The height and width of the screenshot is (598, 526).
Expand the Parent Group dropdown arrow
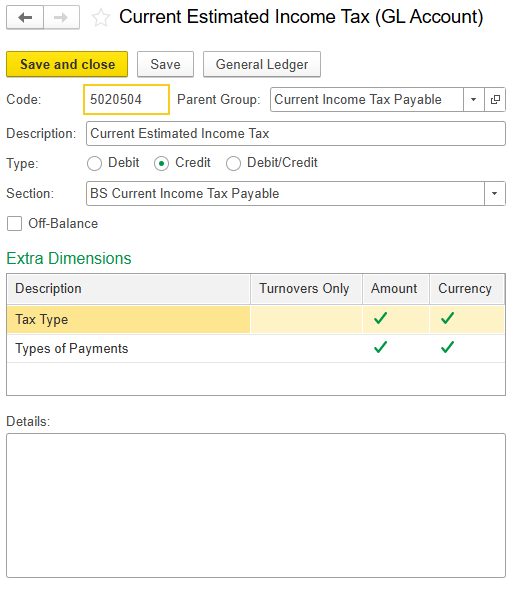[473, 100]
